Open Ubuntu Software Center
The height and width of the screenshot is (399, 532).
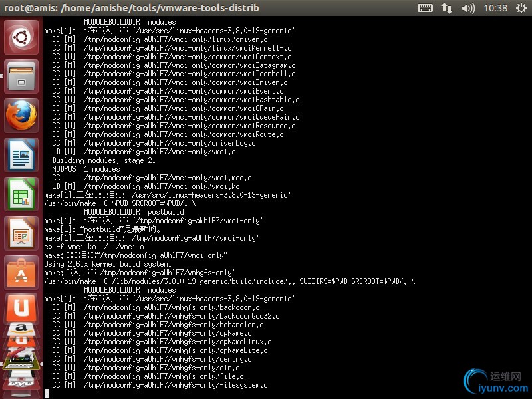pos(21,273)
